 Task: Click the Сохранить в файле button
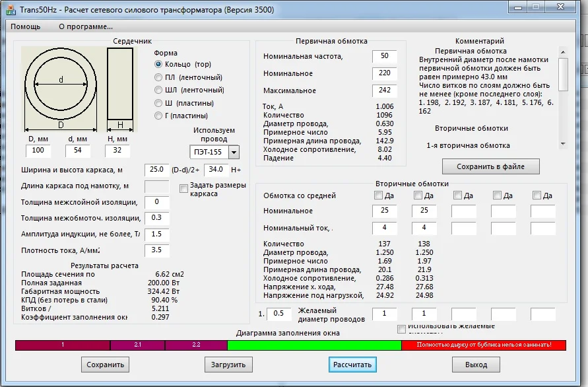coord(491,166)
